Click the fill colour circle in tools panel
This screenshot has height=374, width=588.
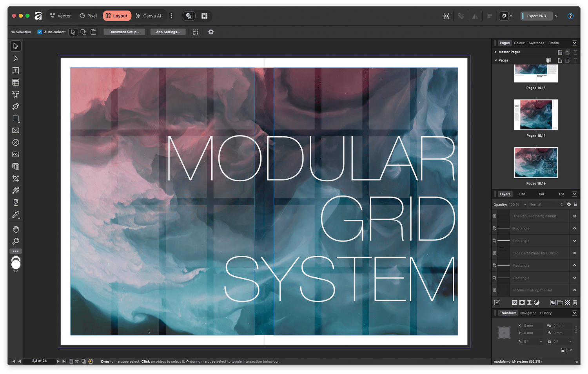(x=16, y=265)
